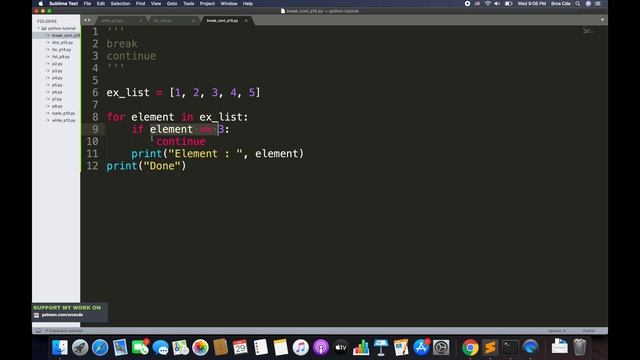Click the patreon.com link overlay
The width and height of the screenshot is (640, 360).
click(62, 315)
